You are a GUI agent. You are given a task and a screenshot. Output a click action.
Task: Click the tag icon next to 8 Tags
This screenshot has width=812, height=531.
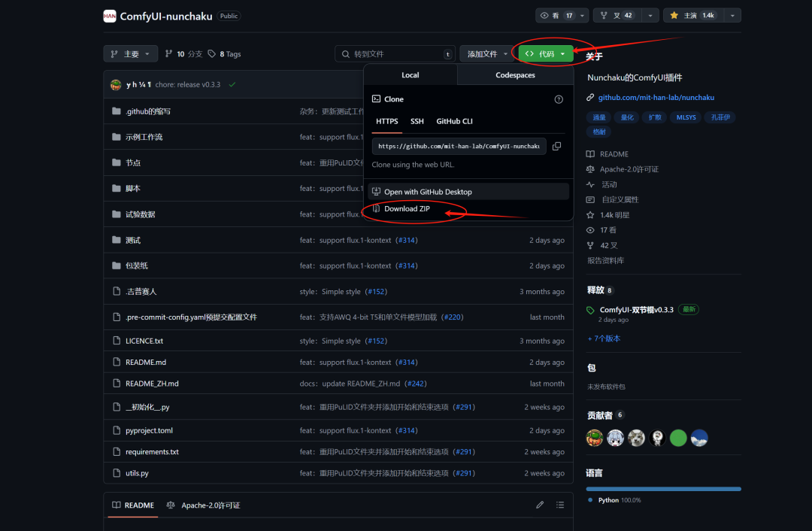click(212, 54)
